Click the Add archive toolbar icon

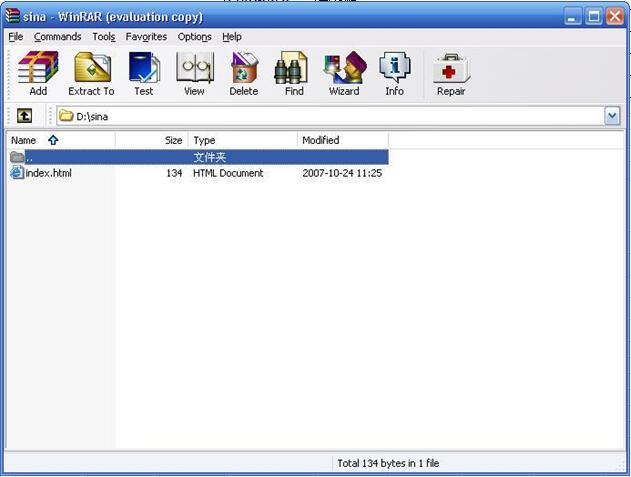pyautogui.click(x=38, y=73)
